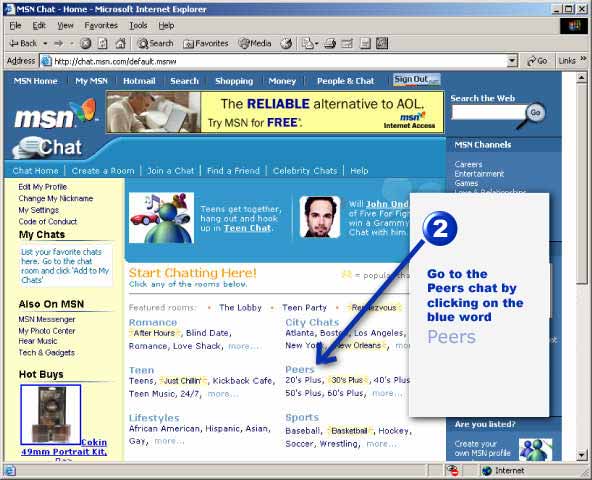The image size is (592, 480).
Task: Click the Cokin portrait kit product image
Action: click(51, 414)
